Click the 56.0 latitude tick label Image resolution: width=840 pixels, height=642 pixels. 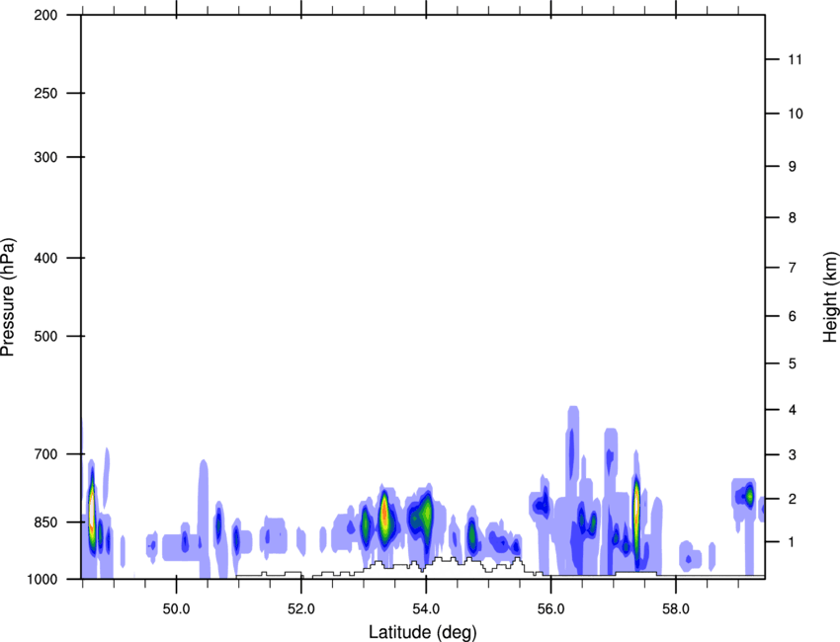pos(550,609)
